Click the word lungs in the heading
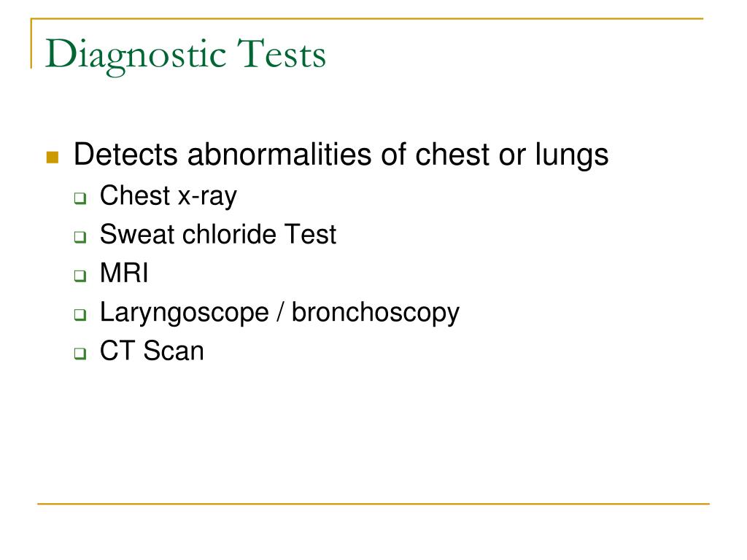Screen dimensions: 747x560 click(572, 156)
